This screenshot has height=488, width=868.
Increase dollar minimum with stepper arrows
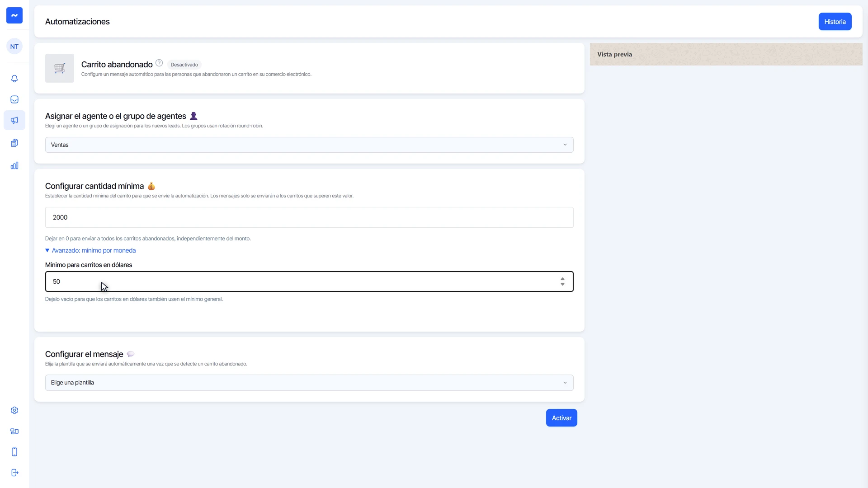click(x=562, y=279)
